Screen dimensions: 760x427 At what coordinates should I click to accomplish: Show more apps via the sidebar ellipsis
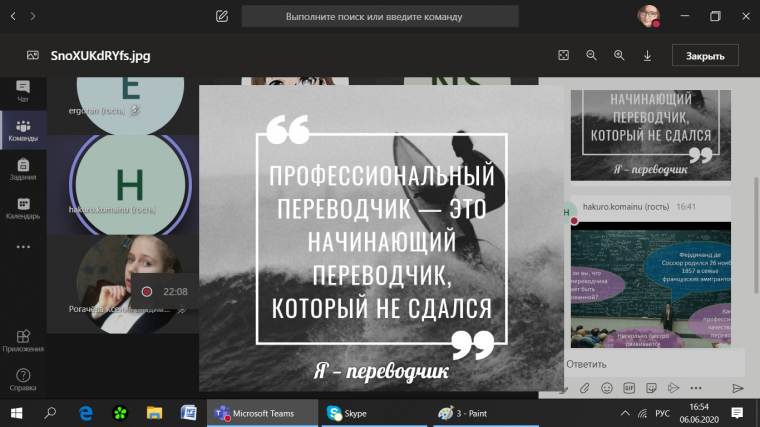(x=23, y=247)
